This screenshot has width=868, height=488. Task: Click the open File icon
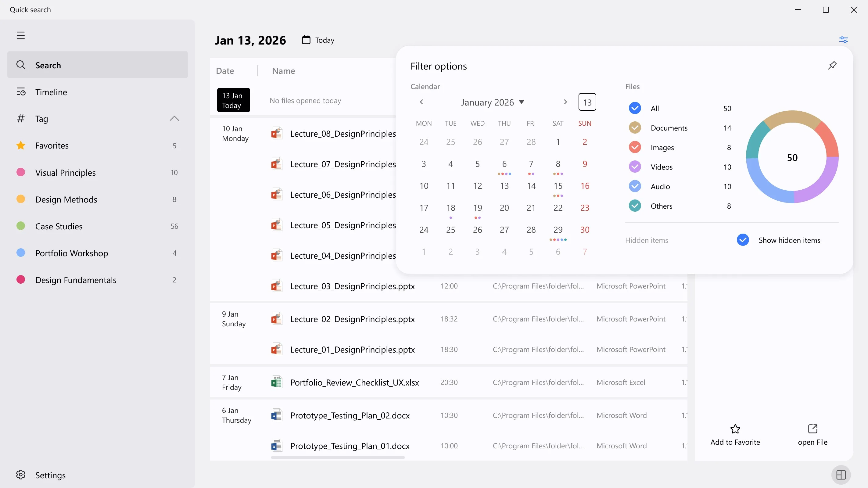click(x=813, y=429)
